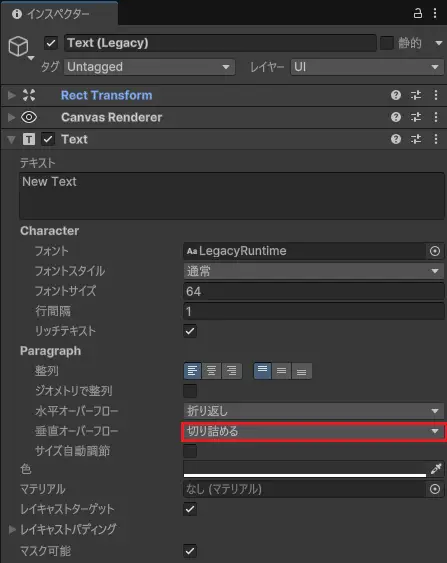Click the Inspector lock icon
447x563 pixels.
[418, 14]
